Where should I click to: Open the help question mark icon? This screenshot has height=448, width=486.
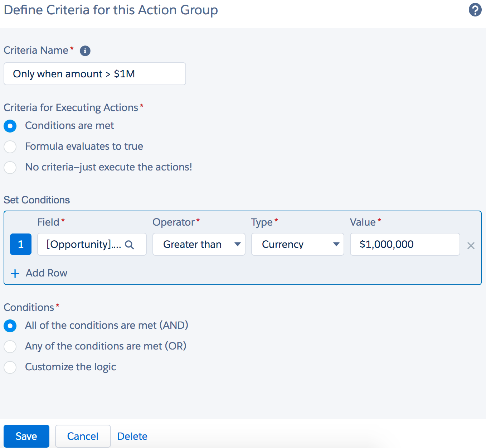[x=475, y=10]
